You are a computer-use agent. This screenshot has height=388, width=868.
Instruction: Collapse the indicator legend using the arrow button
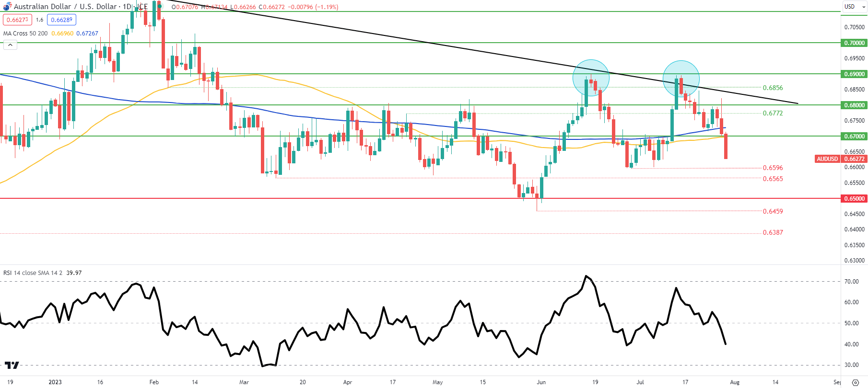10,45
